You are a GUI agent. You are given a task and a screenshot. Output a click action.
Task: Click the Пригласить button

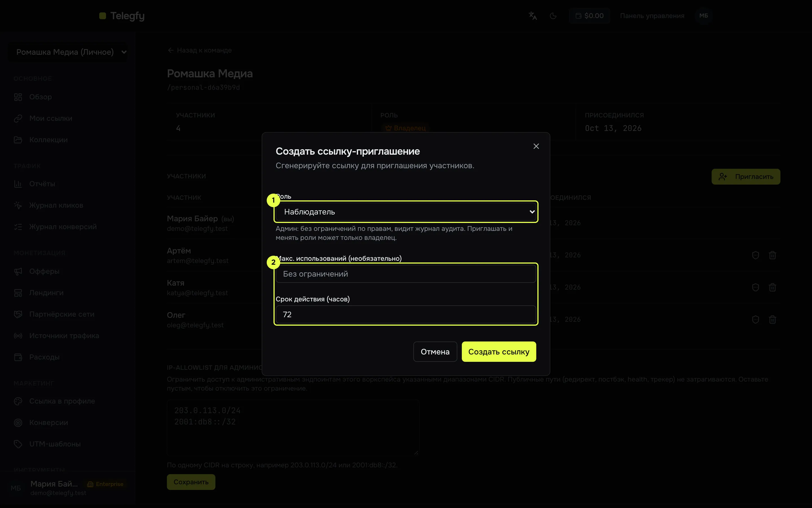[x=746, y=177]
